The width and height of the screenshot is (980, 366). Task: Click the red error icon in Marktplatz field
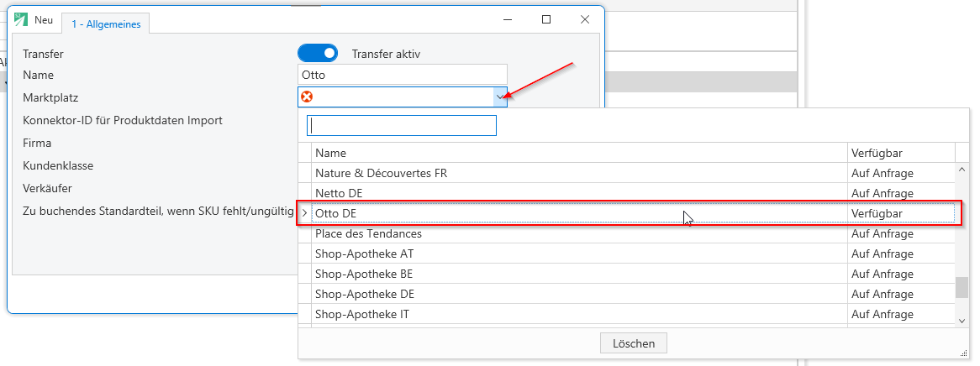[307, 97]
